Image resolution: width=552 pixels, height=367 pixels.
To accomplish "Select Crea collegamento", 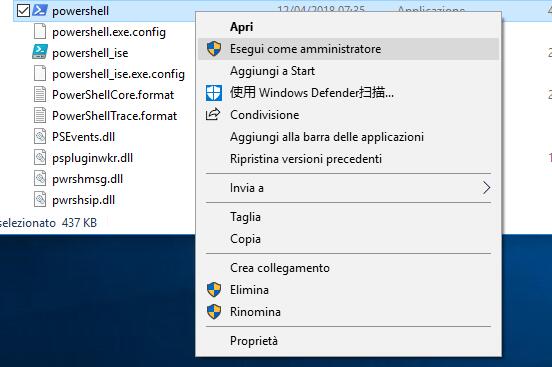I will (x=349, y=268).
